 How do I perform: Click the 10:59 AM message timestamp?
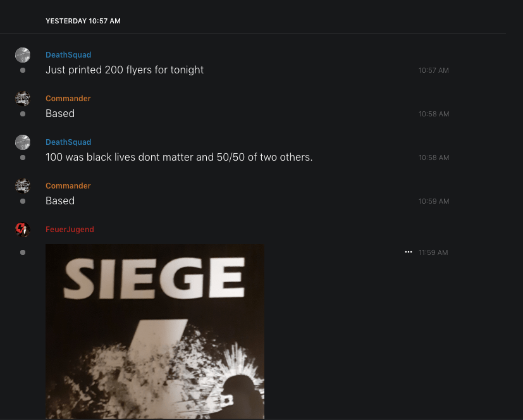433,201
